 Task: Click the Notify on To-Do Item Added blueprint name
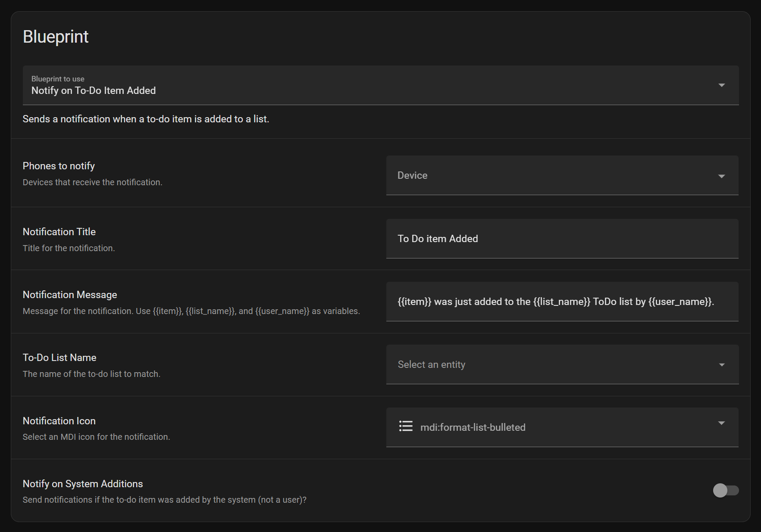[93, 90]
